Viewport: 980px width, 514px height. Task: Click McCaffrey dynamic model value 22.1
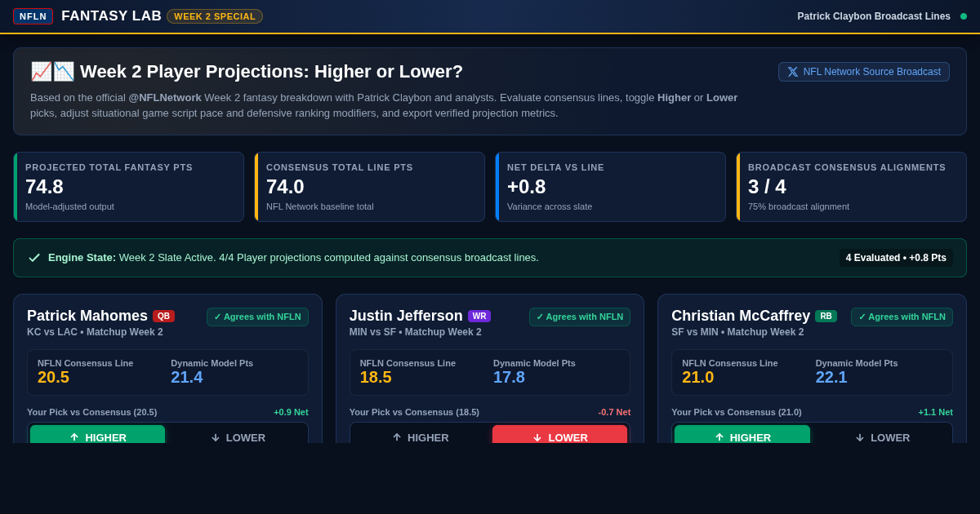831,377
